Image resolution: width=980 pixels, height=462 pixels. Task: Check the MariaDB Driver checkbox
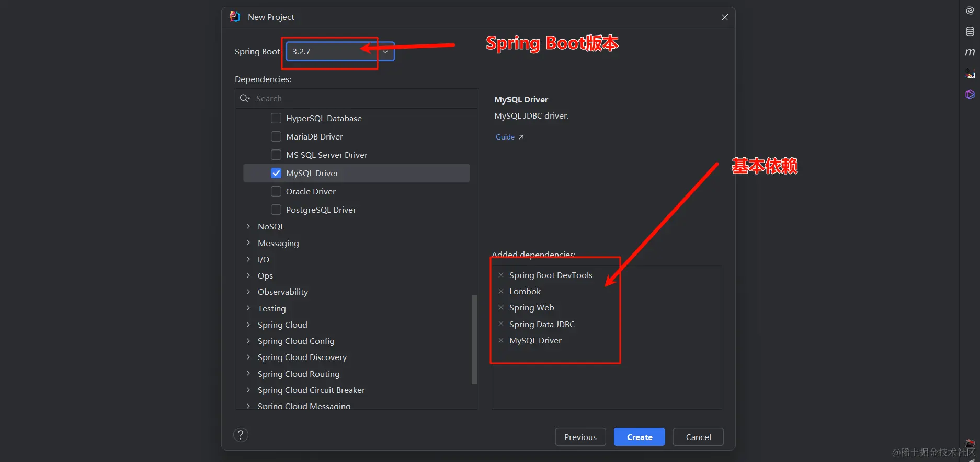(276, 136)
